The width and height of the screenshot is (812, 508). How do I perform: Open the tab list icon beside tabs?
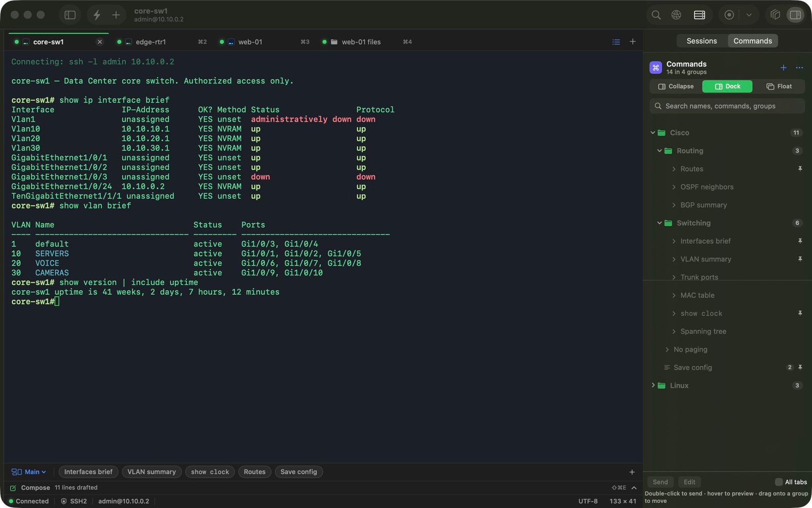coord(616,42)
